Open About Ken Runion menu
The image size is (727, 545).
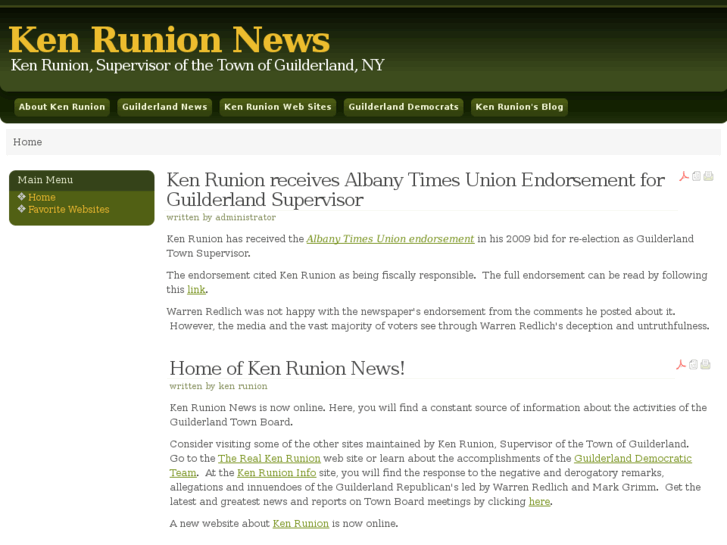pyautogui.click(x=62, y=107)
